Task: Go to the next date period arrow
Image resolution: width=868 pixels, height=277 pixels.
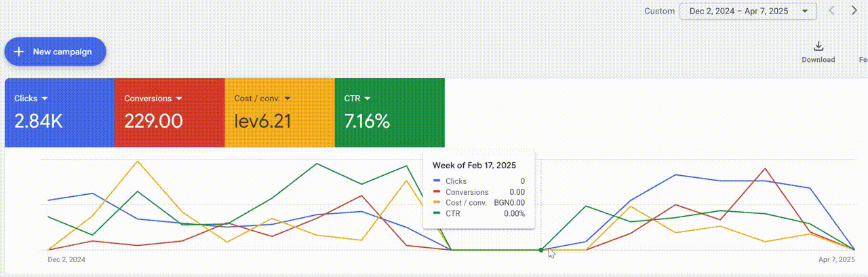Action: click(854, 11)
